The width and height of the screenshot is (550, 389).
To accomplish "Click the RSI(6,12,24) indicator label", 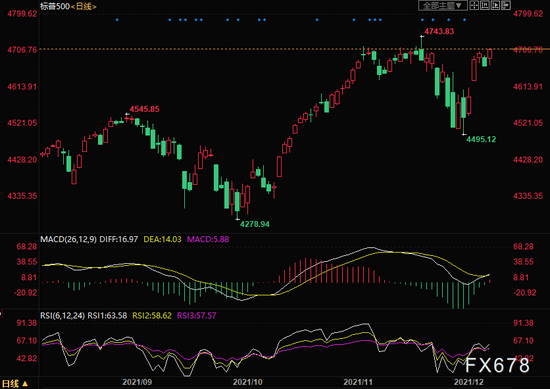I will pos(62,315).
